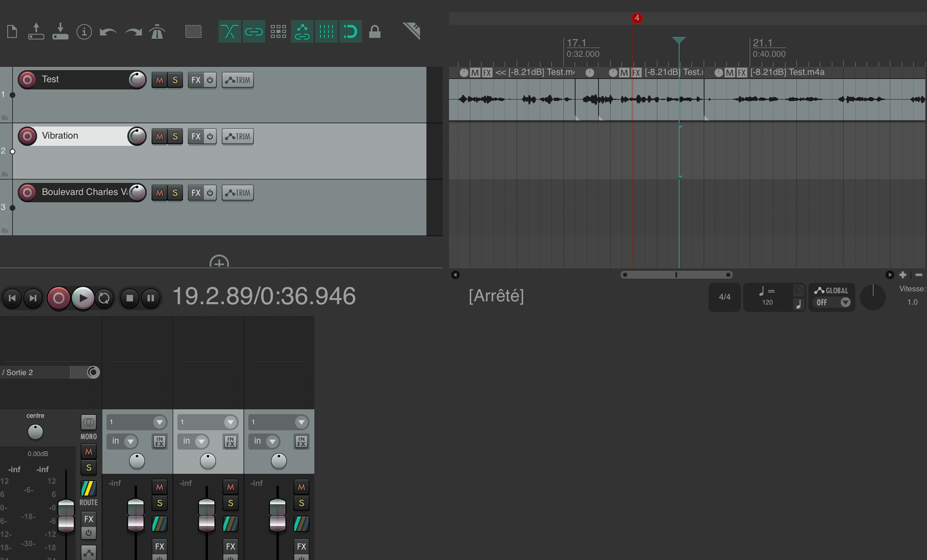Viewport: 927px width, 560px height.
Task: Solo the Boulevard Charles track
Action: (175, 193)
